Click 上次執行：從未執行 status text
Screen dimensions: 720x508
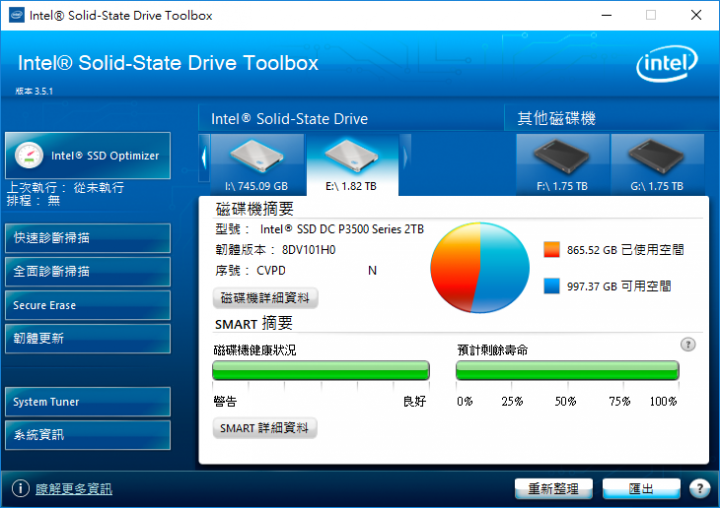[x=65, y=187]
